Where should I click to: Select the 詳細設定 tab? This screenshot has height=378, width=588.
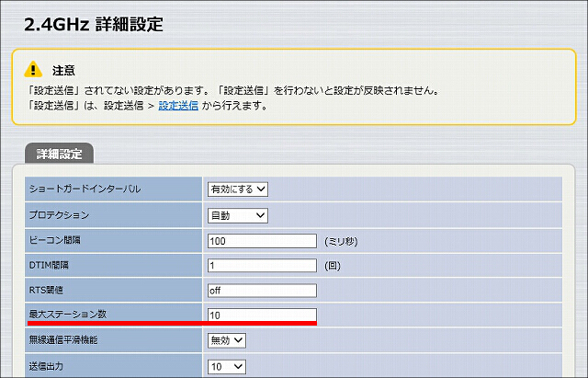(59, 154)
